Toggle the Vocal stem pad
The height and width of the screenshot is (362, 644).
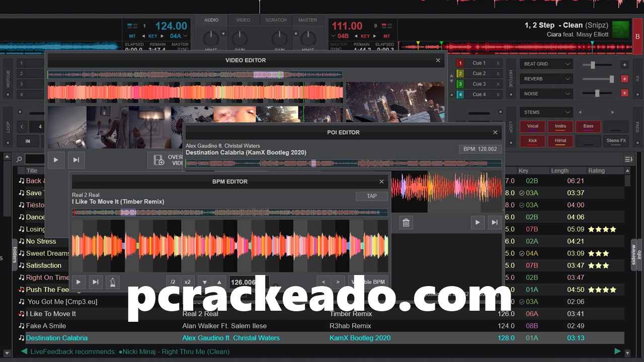point(532,126)
